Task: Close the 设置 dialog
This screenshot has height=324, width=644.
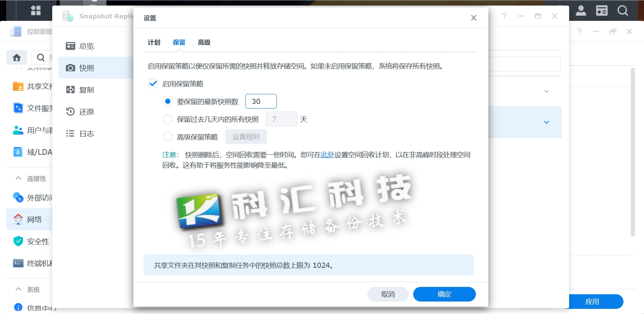Action: (473, 18)
